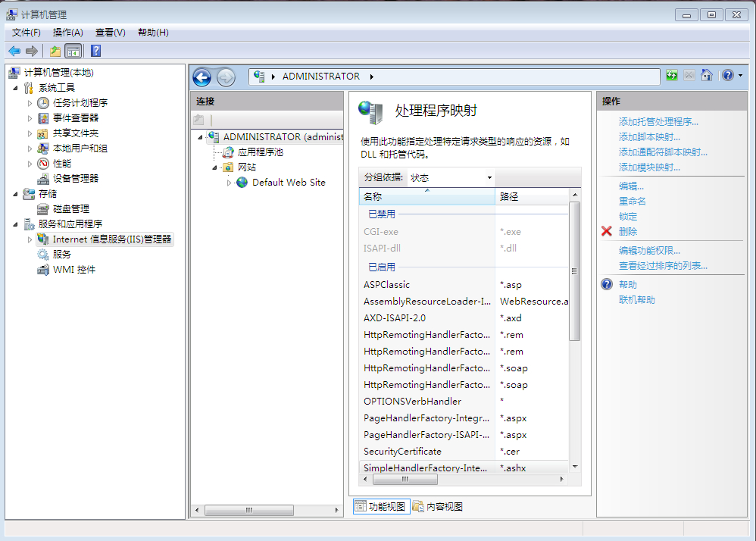Click the 共享文件夹 icon
The image size is (756, 541).
(x=43, y=133)
